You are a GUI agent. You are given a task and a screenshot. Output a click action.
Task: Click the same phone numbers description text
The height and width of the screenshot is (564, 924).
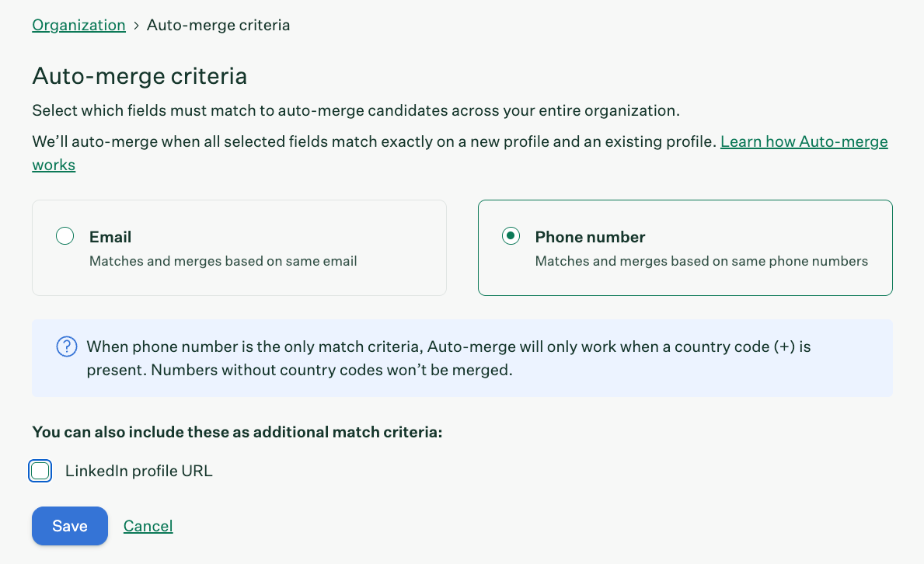(701, 261)
